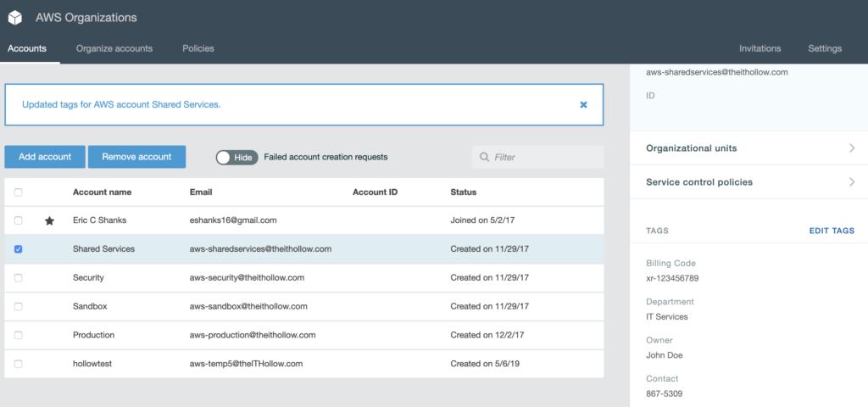The width and height of the screenshot is (868, 407).
Task: Expand the Organizational units section
Action: pos(749,148)
